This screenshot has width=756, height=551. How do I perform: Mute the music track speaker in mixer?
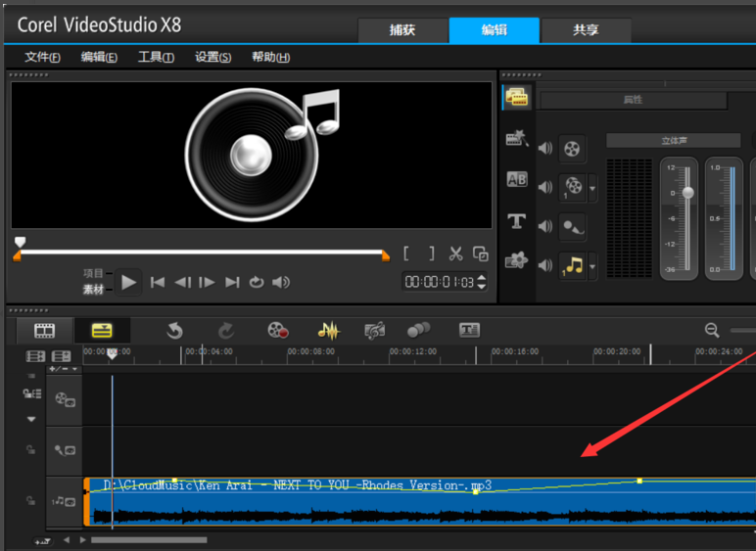coord(544,265)
